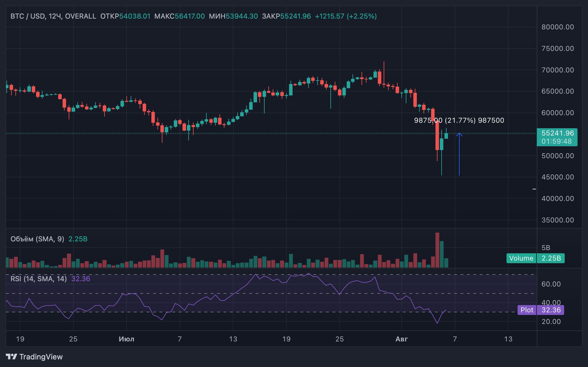Click the +1215.57 (+2.25%) change value
Viewport: 588px width, 367px height.
(x=346, y=16)
